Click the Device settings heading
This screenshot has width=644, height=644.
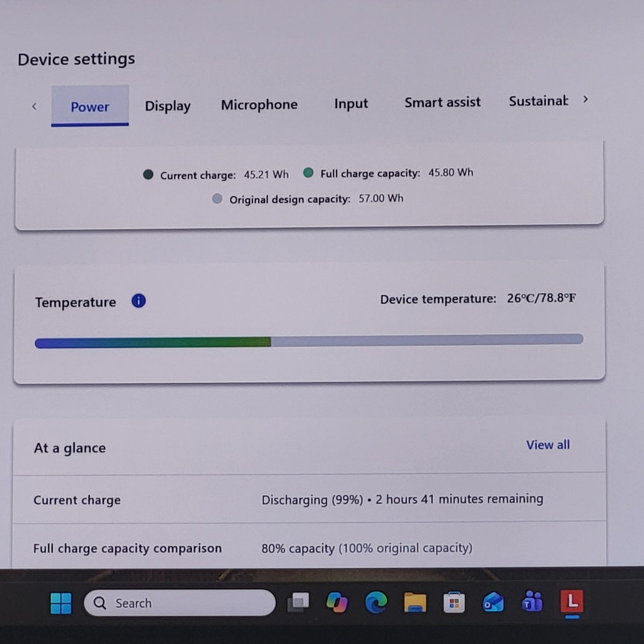point(76,58)
